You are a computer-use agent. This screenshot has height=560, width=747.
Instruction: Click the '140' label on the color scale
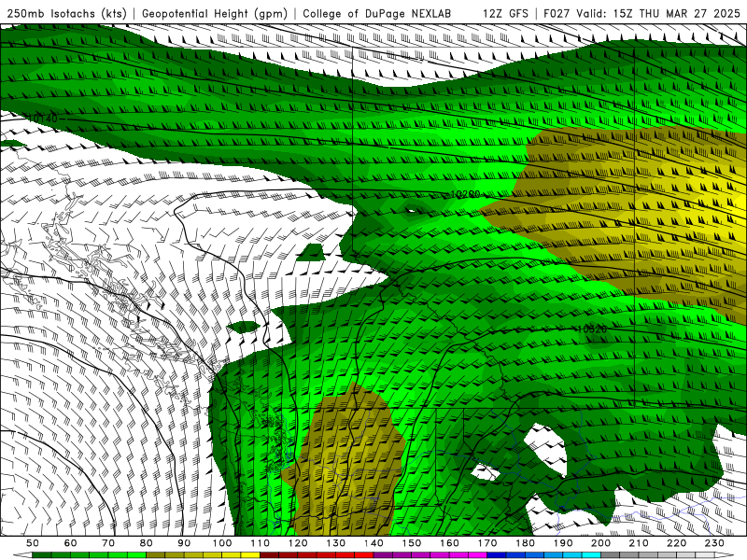click(373, 543)
